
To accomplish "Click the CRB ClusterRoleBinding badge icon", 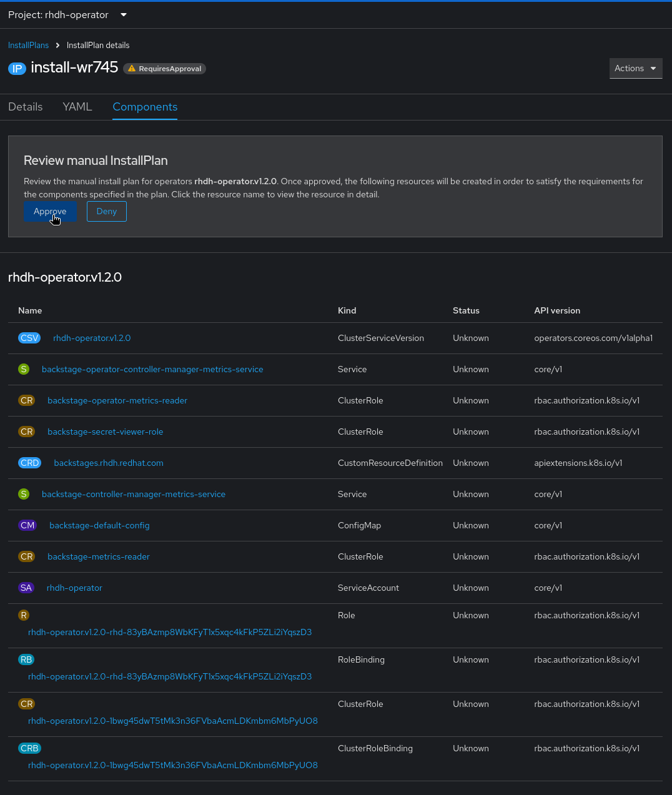I will [x=29, y=748].
